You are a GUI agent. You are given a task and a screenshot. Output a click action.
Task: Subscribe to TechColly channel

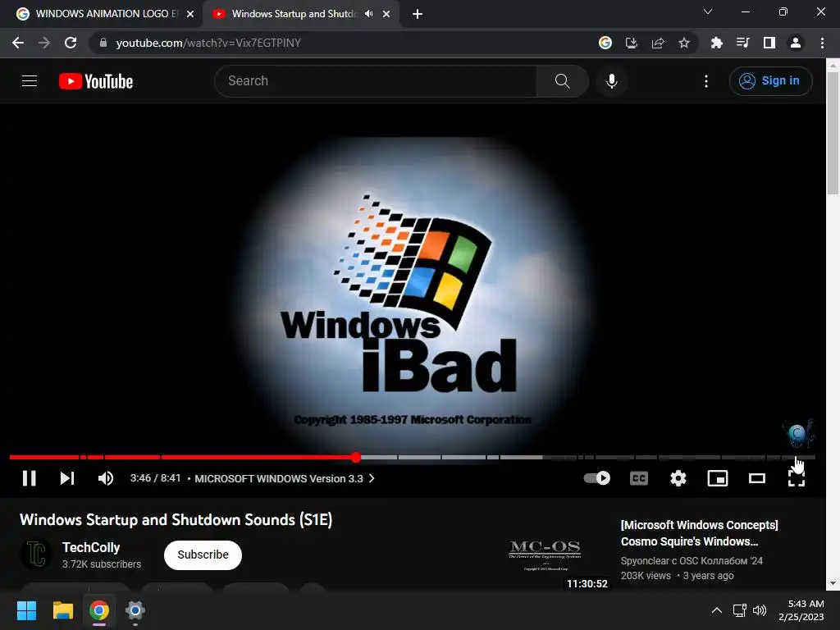(203, 555)
